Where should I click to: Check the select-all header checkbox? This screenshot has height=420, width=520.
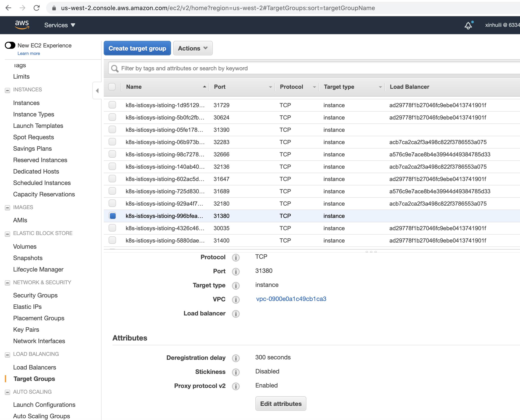coord(112,87)
